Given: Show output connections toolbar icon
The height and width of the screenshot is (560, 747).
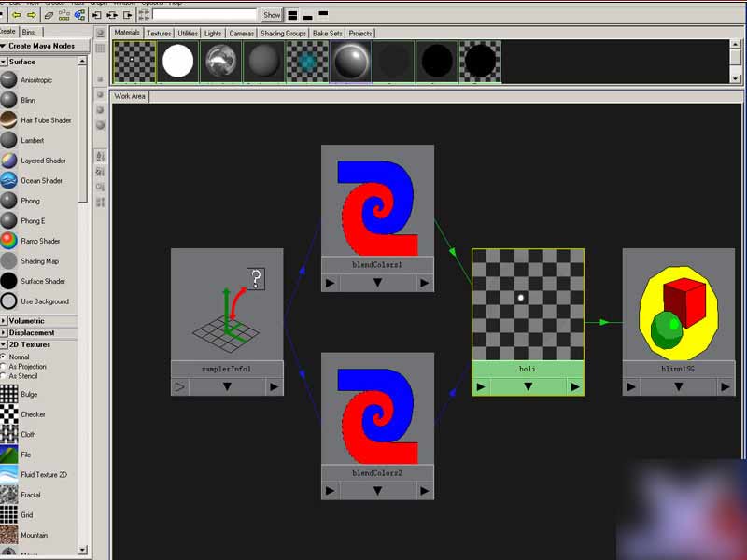Looking at the screenshot, I should (x=128, y=15).
